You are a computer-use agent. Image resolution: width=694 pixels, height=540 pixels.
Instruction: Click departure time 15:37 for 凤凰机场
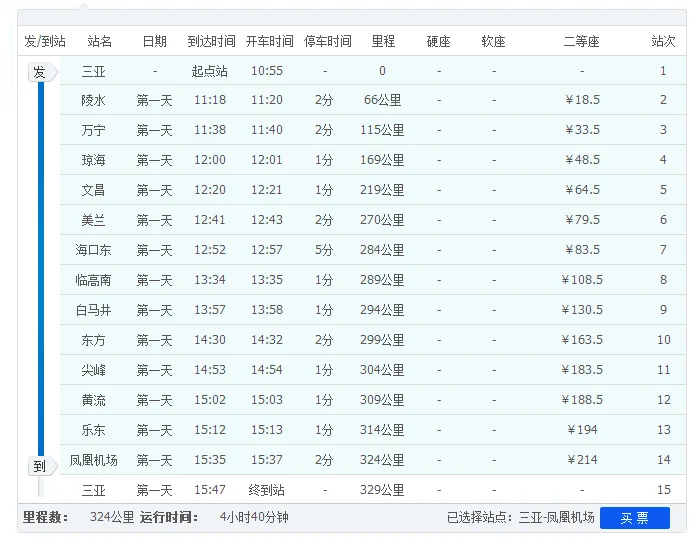(267, 460)
